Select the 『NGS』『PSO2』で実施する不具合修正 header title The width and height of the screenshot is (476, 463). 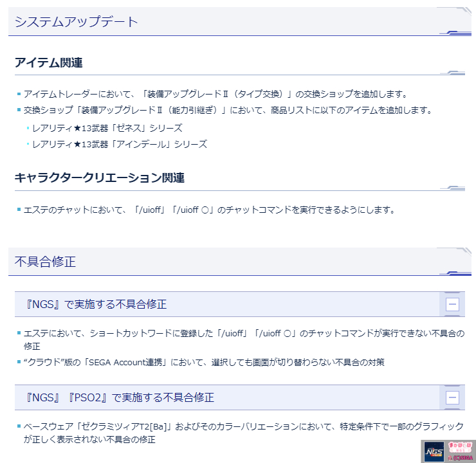(x=120, y=397)
